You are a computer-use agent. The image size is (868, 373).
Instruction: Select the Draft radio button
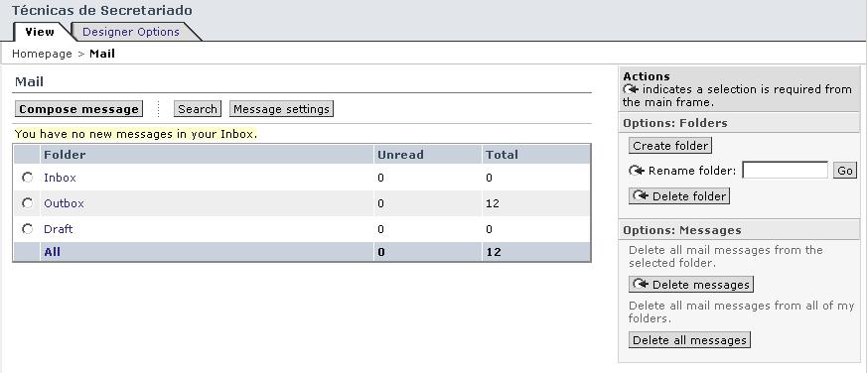point(27,229)
